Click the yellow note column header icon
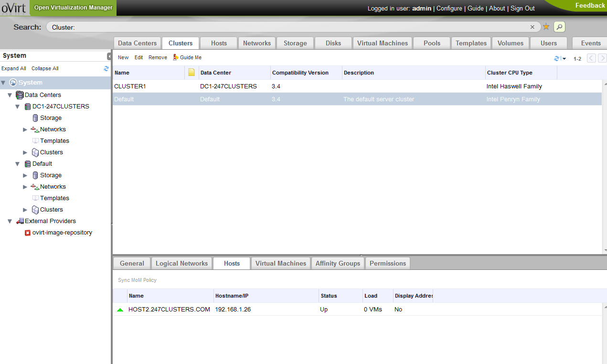Image resolution: width=607 pixels, height=364 pixels. [192, 73]
